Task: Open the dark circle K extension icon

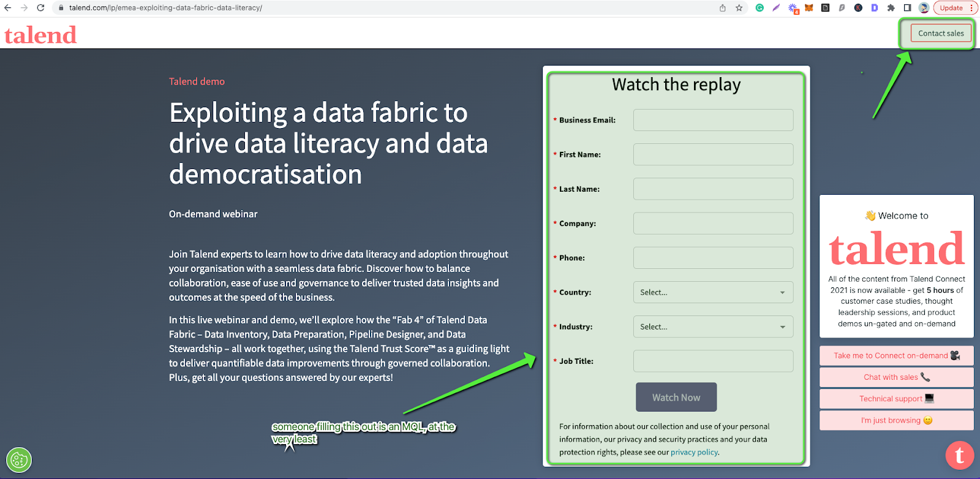Action: 858,8
